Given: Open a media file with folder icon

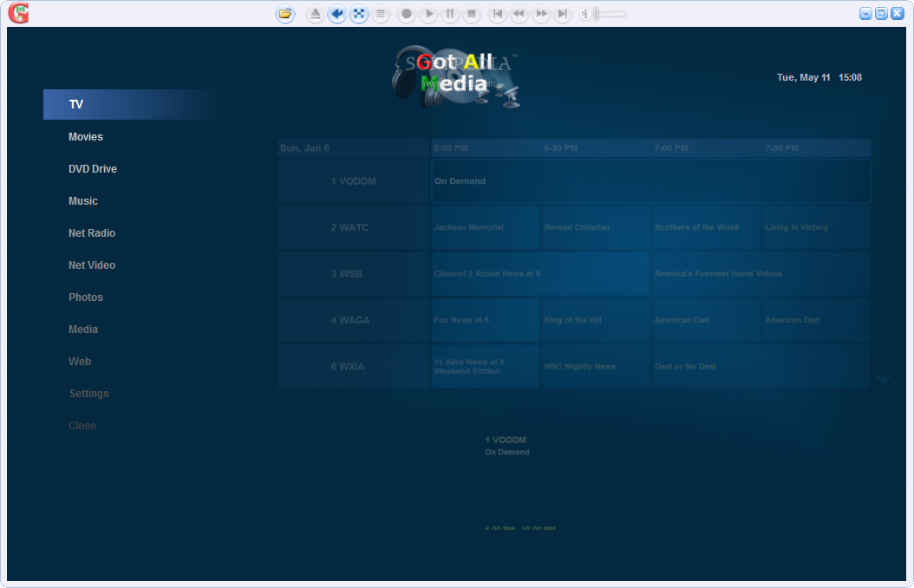Looking at the screenshot, I should pos(285,13).
